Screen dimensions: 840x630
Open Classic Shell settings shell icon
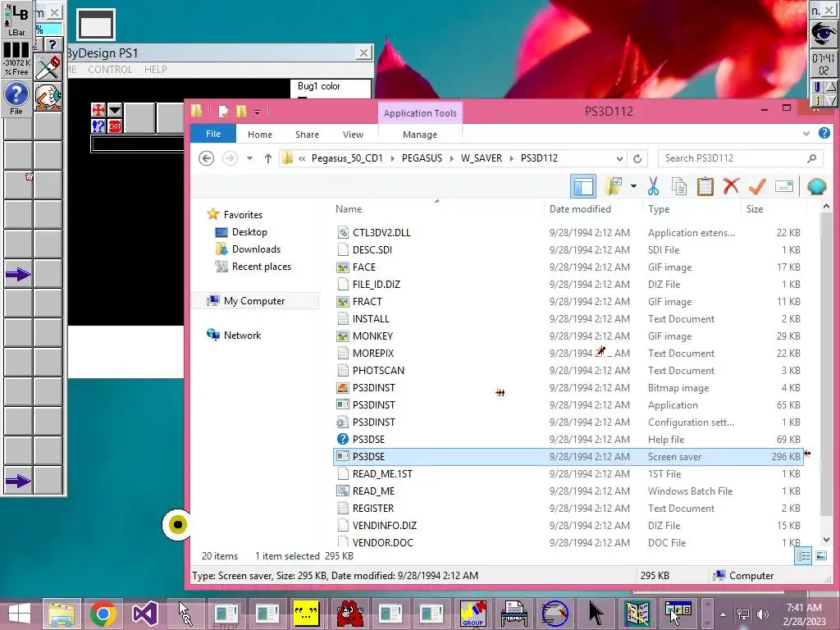click(816, 186)
